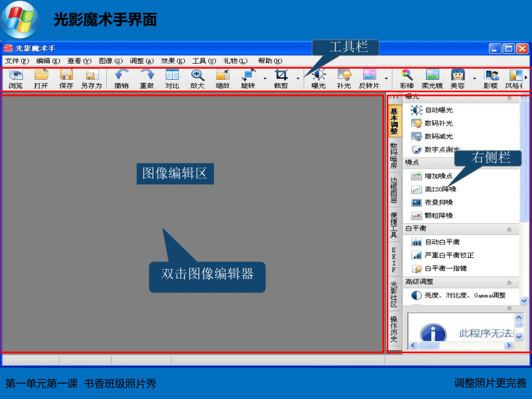The width and height of the screenshot is (532, 399).
Task: Collapse the 曝光 section chevron
Action: [509, 98]
